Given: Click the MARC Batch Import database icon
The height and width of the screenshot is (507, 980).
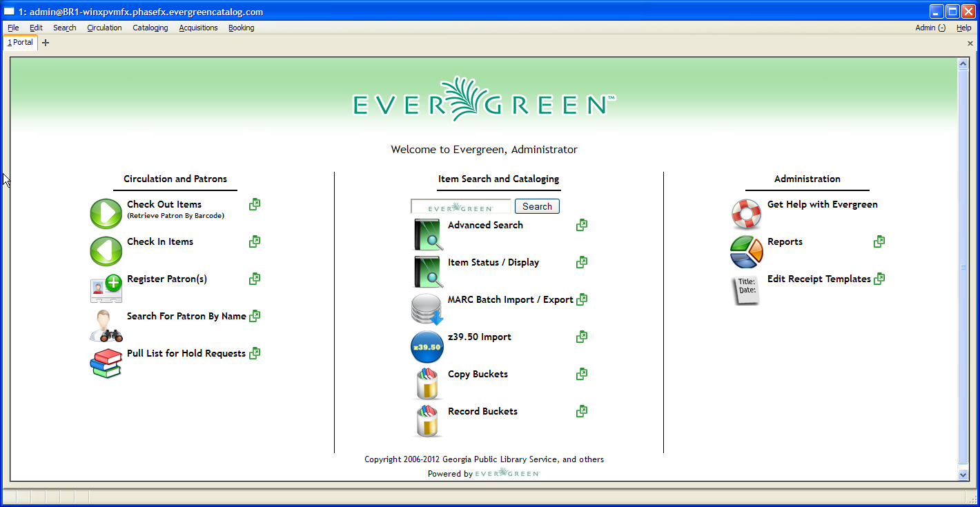Looking at the screenshot, I should (x=427, y=309).
